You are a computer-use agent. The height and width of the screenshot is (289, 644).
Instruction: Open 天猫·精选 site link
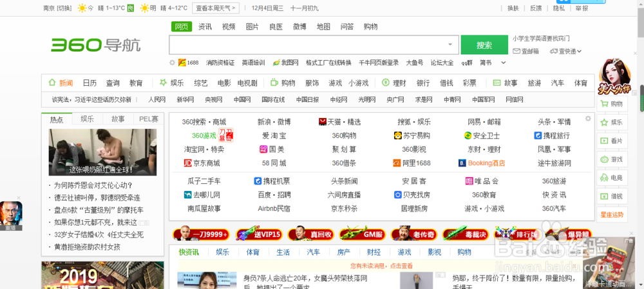tap(339, 122)
